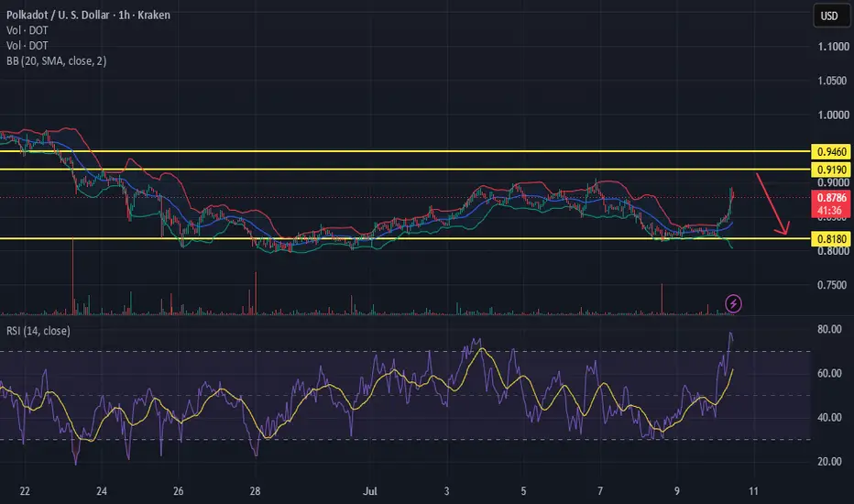Click the 9 date marker on time axis
Screen dimensions: 854x504
pos(677,491)
